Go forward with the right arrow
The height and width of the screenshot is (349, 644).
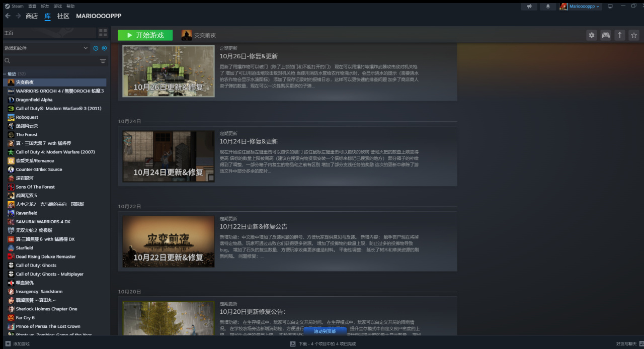click(18, 16)
